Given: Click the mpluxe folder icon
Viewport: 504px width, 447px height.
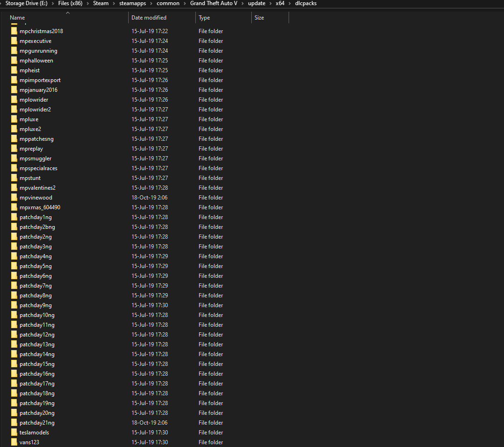Looking at the screenshot, I should [14, 119].
